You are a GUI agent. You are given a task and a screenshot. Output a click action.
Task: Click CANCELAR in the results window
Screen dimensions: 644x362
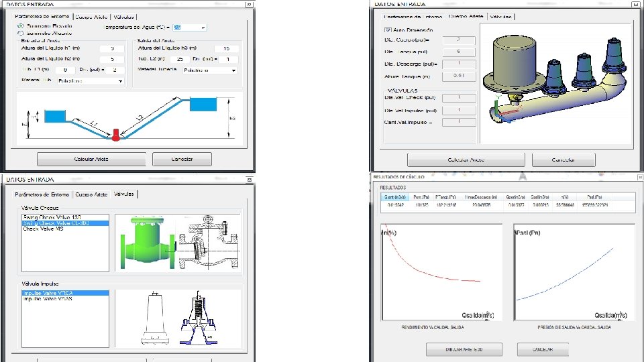(x=543, y=350)
